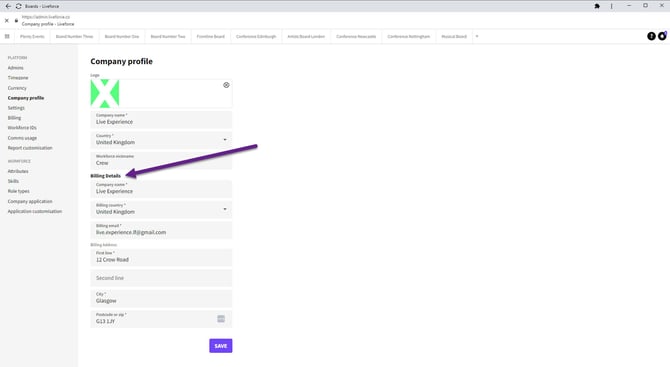Open the browser three-dot menu
Image resolution: width=670 pixels, height=367 pixels.
point(611,6)
